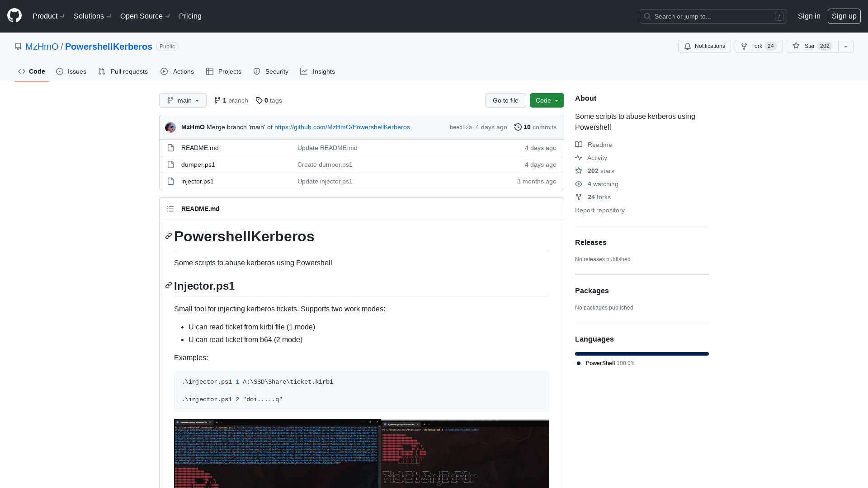Open the injector.ps1 file name
Screen dimensions: 868x488
point(198,181)
